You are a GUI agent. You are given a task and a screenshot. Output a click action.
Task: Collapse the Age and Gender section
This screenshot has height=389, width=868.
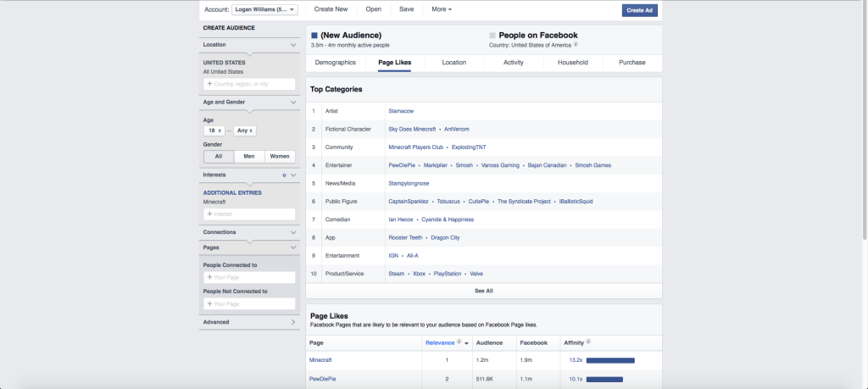click(x=293, y=103)
